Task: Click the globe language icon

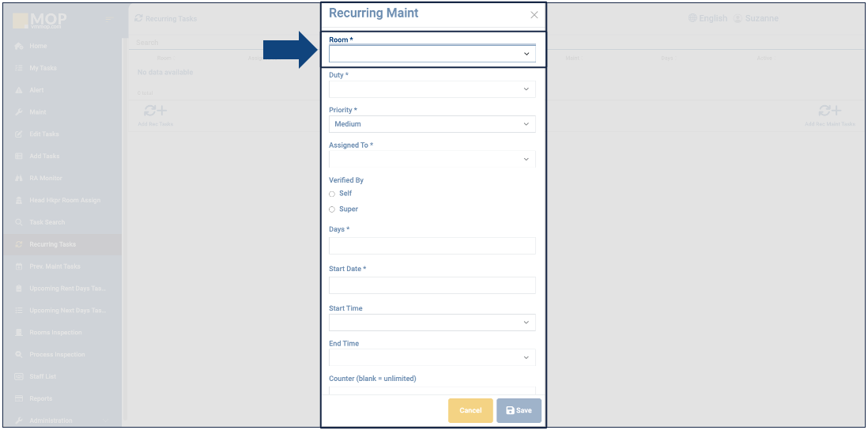Action: click(693, 18)
